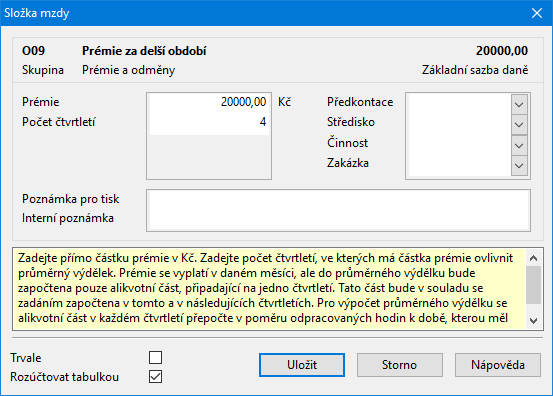This screenshot has height=396, width=553.
Task: Click into the Poznámka pro tisk field
Action: [x=338, y=200]
